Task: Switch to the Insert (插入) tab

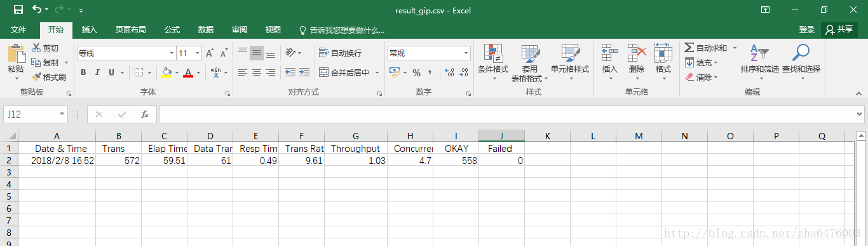Action: (90, 30)
